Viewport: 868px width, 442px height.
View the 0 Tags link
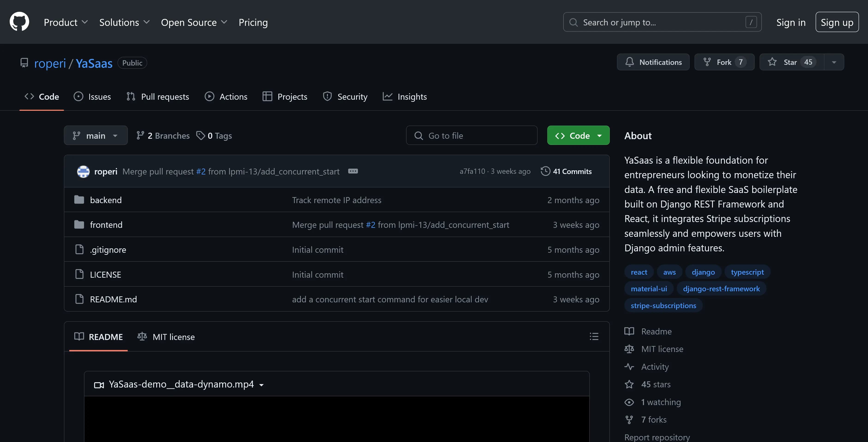tap(214, 135)
